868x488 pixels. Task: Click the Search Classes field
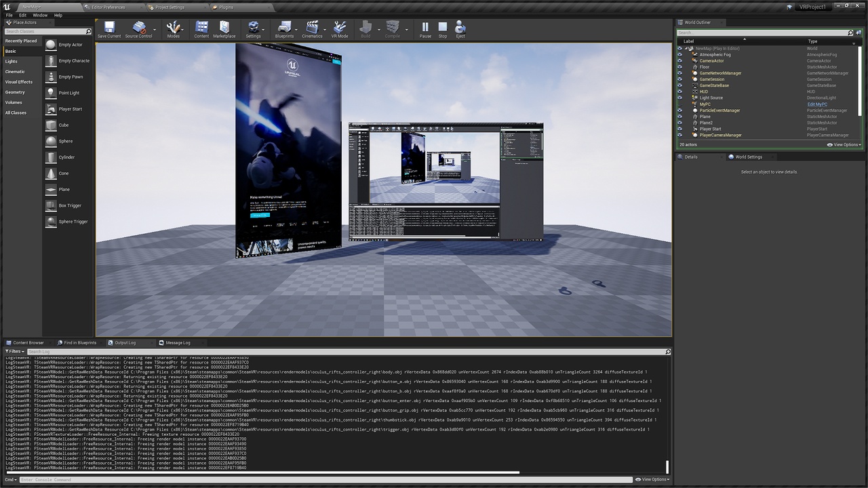pos(47,31)
